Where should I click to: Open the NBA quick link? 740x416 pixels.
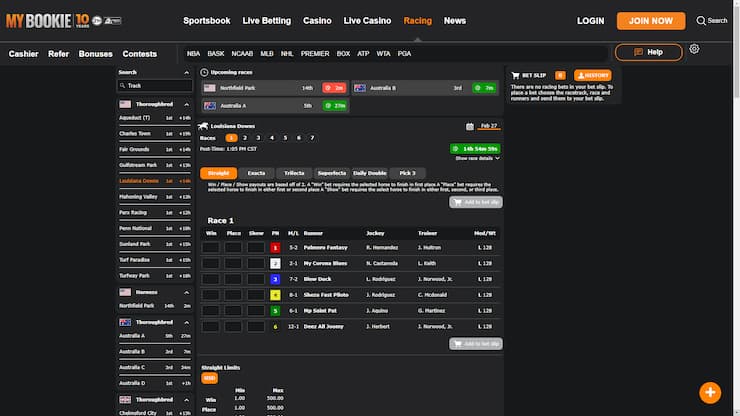point(193,54)
